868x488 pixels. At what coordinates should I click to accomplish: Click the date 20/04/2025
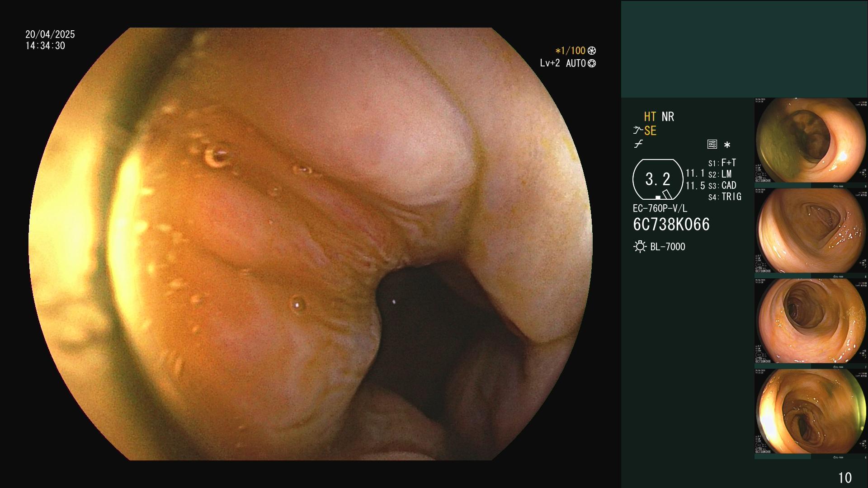click(50, 34)
